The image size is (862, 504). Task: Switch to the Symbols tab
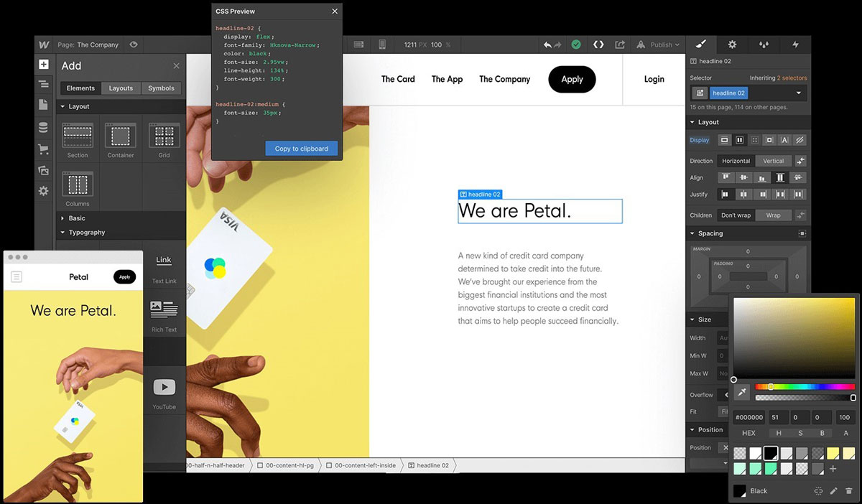(x=161, y=88)
